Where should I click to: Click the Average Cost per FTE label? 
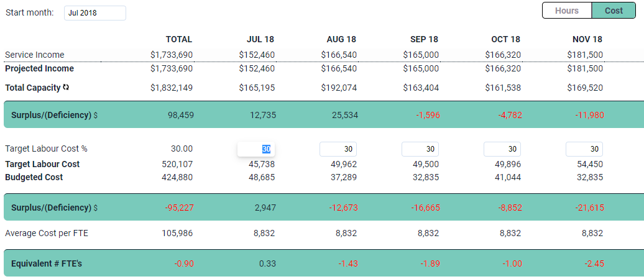point(47,234)
